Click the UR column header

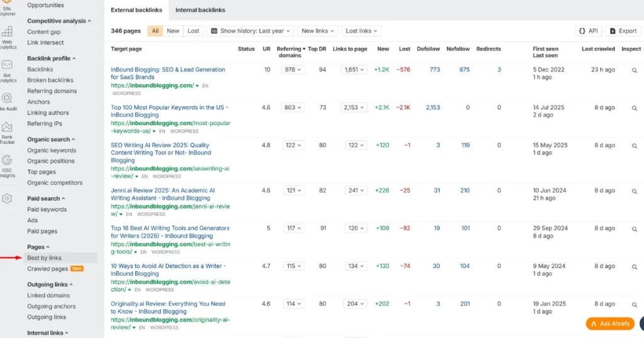coord(267,49)
